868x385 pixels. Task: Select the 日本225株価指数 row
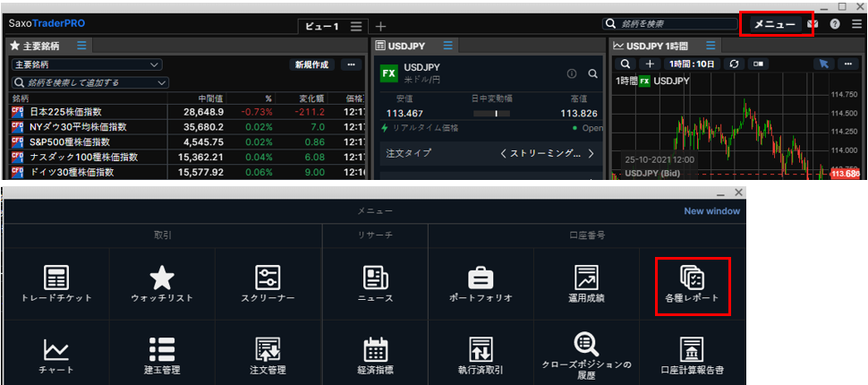(x=187, y=111)
